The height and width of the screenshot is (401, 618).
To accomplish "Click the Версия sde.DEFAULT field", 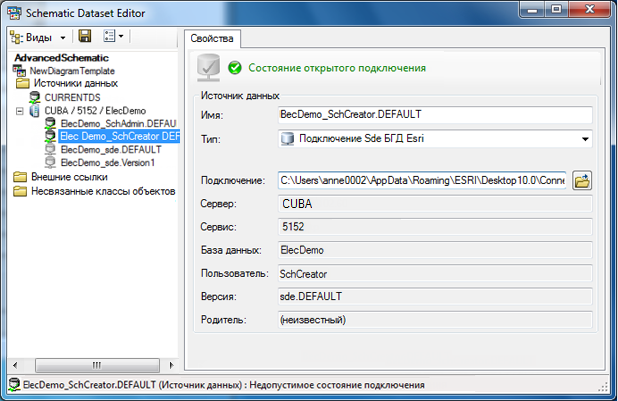I will tap(435, 297).
